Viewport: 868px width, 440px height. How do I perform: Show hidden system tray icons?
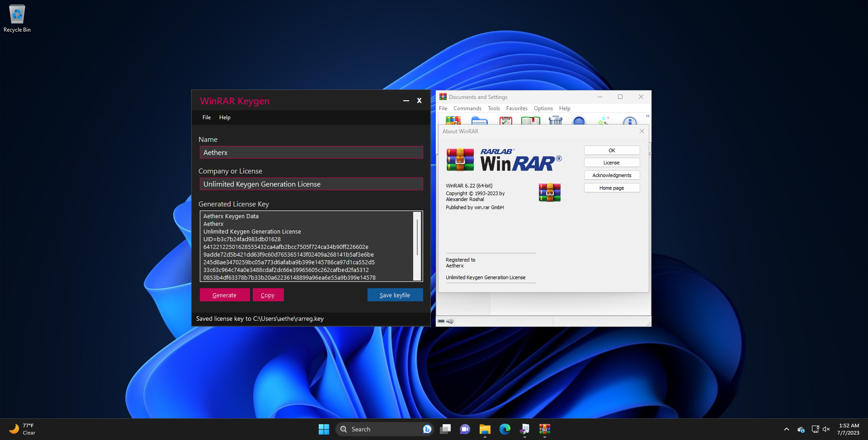point(787,429)
